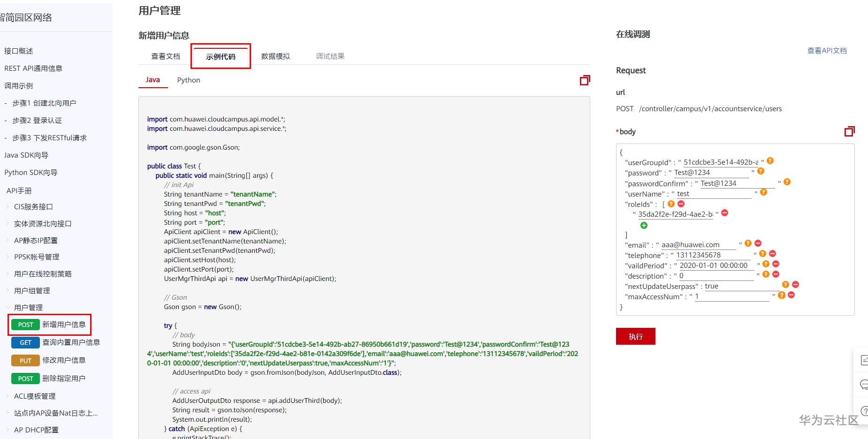Expand 实体资源北向接口 in the sidebar

click(x=8, y=224)
